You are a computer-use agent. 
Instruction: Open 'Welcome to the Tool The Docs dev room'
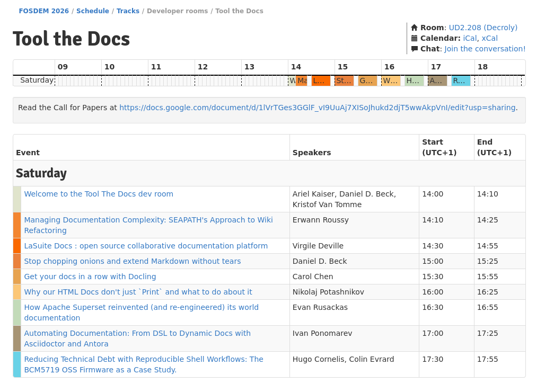click(x=99, y=194)
